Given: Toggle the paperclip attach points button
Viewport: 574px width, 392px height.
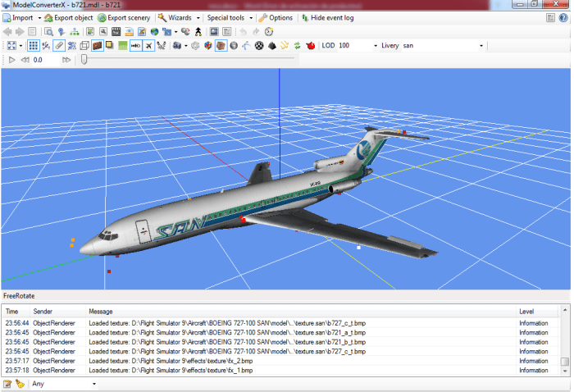Looking at the screenshot, I should (x=59, y=46).
